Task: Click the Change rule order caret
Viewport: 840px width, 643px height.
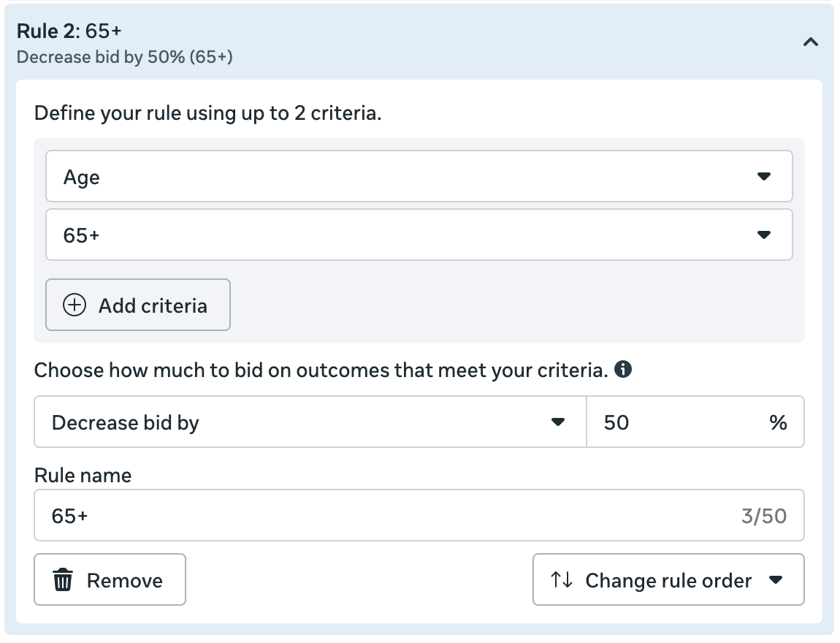Action: pos(776,580)
